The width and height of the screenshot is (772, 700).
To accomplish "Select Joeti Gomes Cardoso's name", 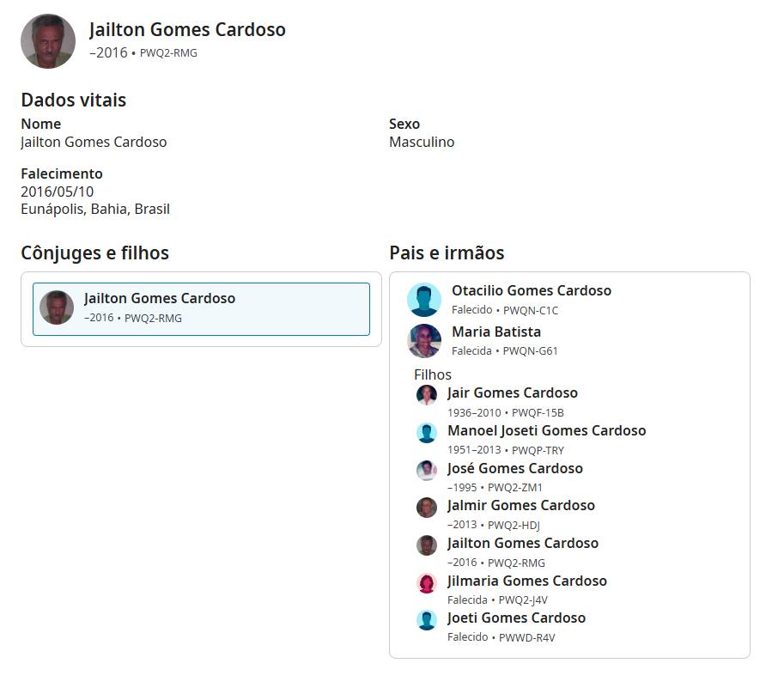I will pos(516,618).
